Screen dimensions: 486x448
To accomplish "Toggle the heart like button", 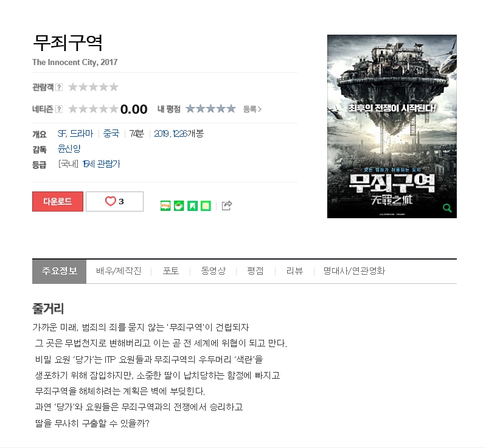I will [114, 201].
